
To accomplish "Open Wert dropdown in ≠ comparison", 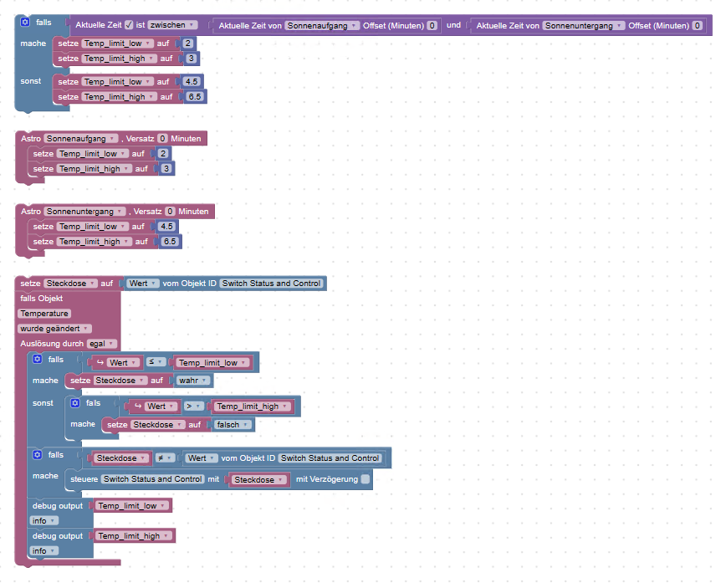I will point(201,458).
